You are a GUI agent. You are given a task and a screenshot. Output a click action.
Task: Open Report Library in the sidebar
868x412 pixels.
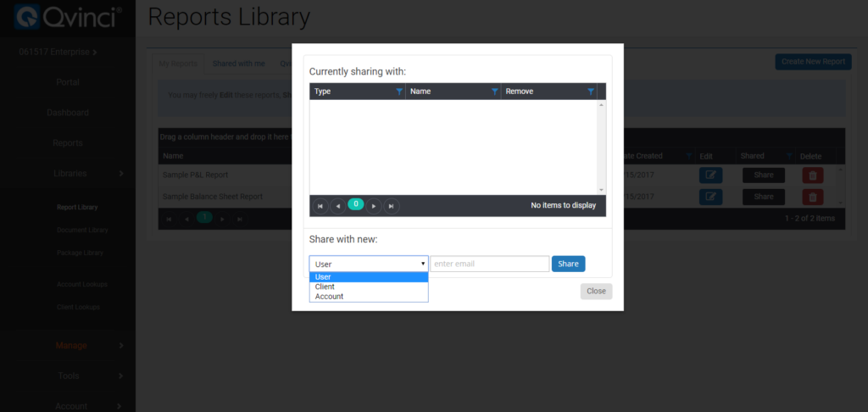coord(77,208)
